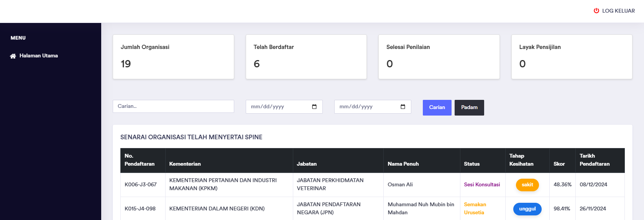This screenshot has height=220, width=644.
Task: Click the home icon beside Halaman Utama
Action: (x=13, y=56)
